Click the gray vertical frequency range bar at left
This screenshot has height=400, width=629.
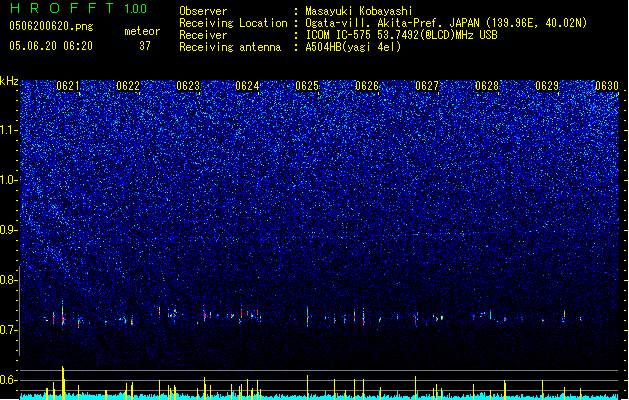[20, 311]
